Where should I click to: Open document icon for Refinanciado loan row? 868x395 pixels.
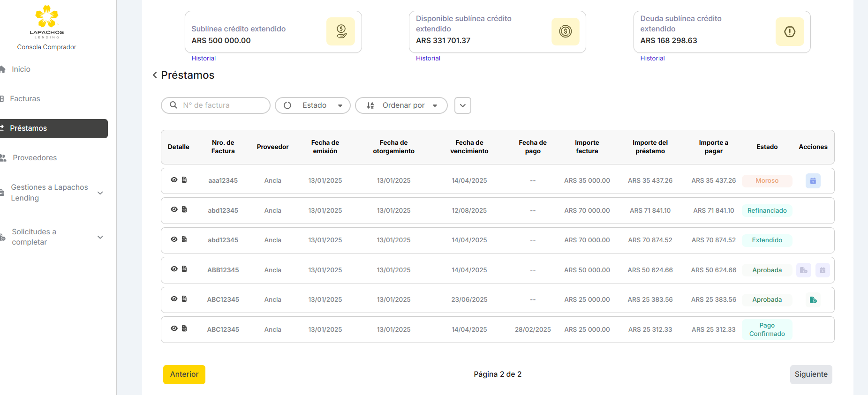point(184,209)
